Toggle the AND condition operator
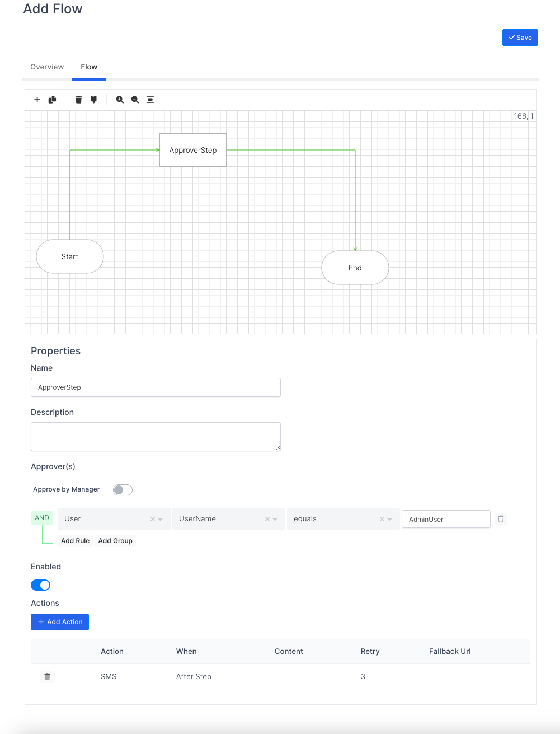 [x=42, y=518]
